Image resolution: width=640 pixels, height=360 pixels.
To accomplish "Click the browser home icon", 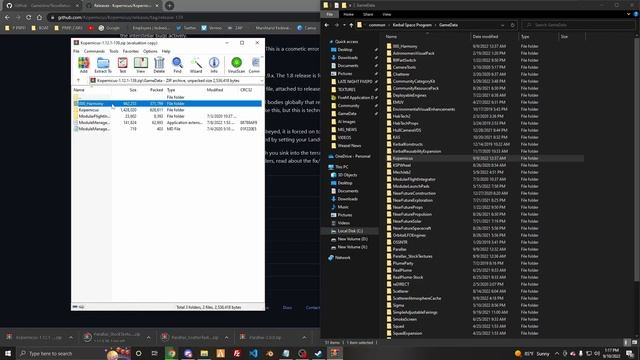I will pyautogui.click(x=39, y=17).
